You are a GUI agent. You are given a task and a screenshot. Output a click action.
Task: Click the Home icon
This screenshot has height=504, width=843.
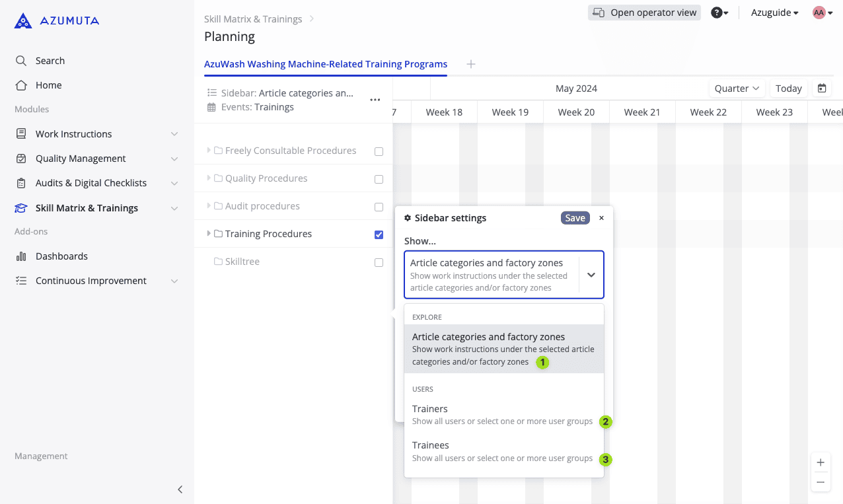(x=20, y=85)
